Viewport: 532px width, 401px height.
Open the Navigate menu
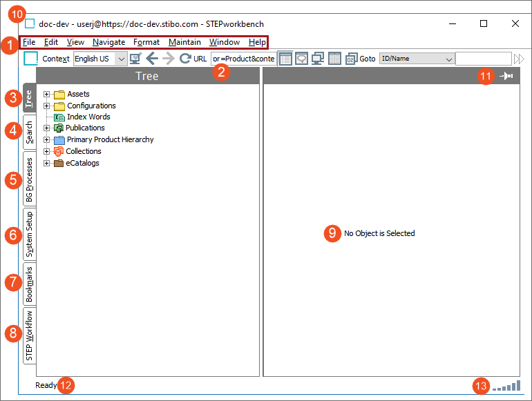108,42
